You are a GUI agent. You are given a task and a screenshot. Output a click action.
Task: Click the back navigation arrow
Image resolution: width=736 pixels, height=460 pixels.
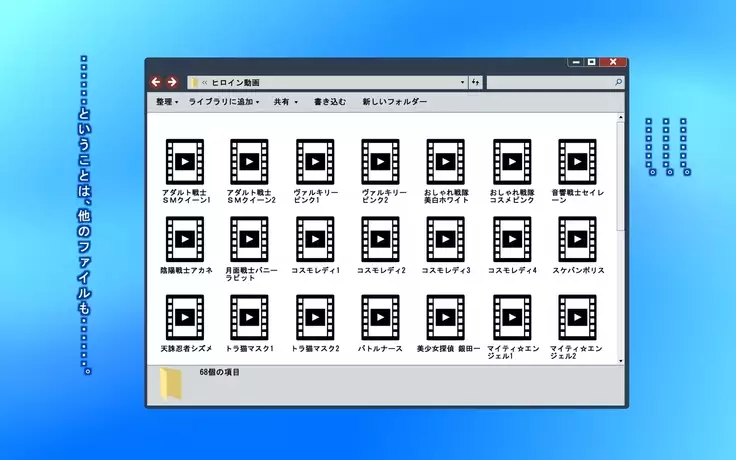156,82
